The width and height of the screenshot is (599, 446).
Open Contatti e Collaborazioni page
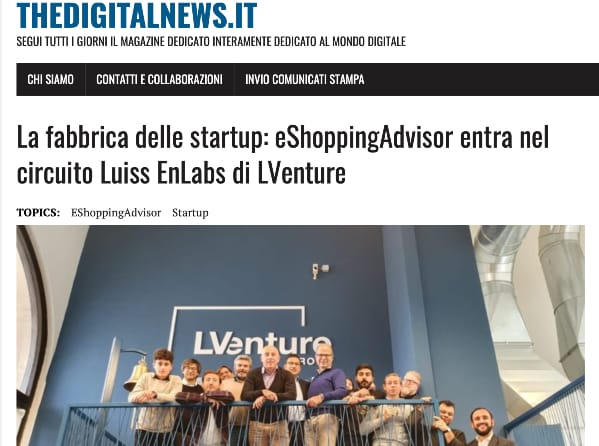(x=159, y=79)
